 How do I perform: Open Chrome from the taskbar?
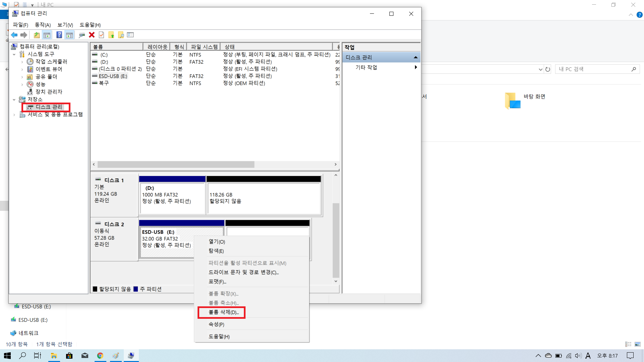pos(100,356)
